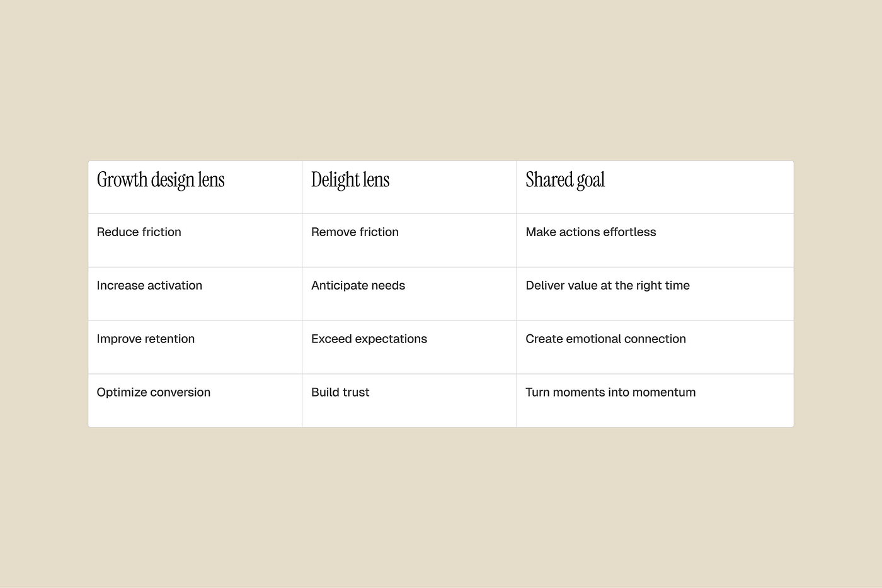Select the "Delight lens" column header
Screen dimensions: 882x588
(350, 180)
